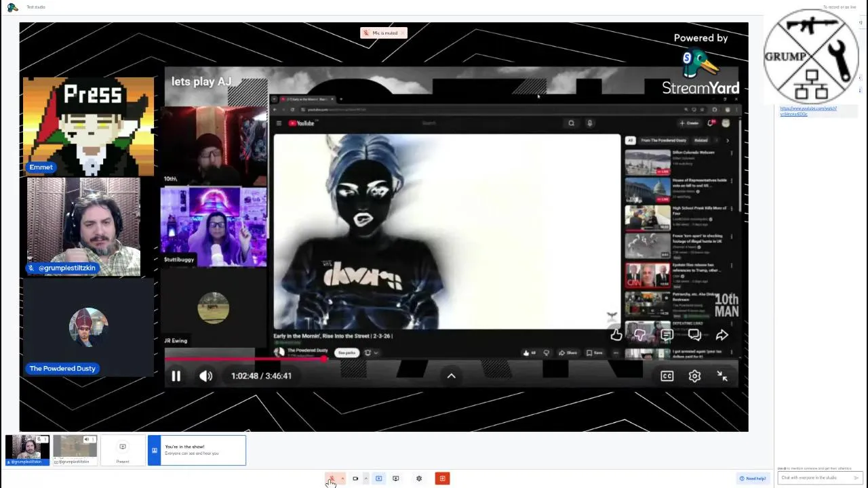Viewport: 868px width, 488px height.
Task: Click the overlay comments icon
Action: 694,335
